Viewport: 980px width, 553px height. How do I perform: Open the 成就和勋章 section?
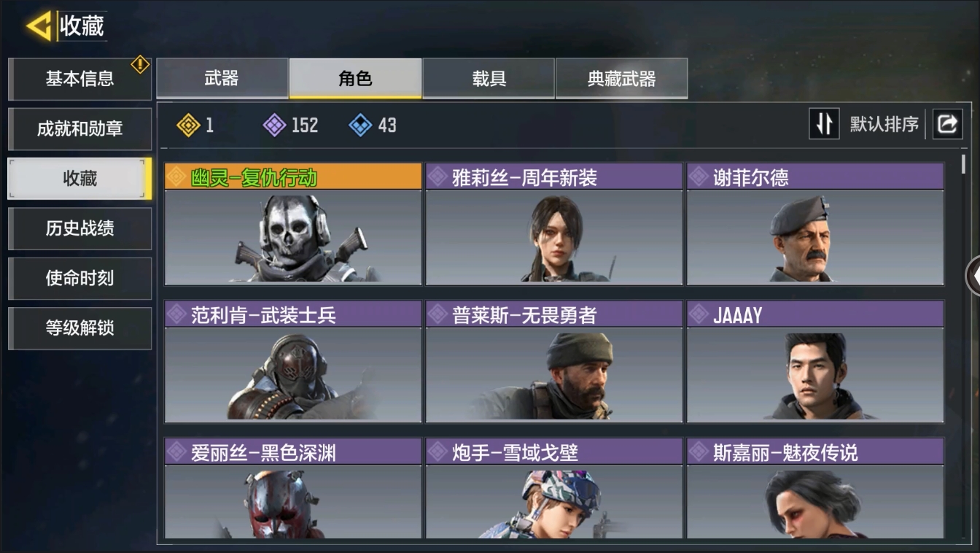pyautogui.click(x=79, y=128)
